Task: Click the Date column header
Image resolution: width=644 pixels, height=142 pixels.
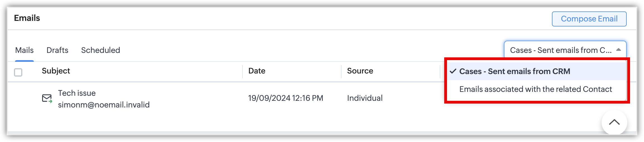Action: pyautogui.click(x=257, y=71)
